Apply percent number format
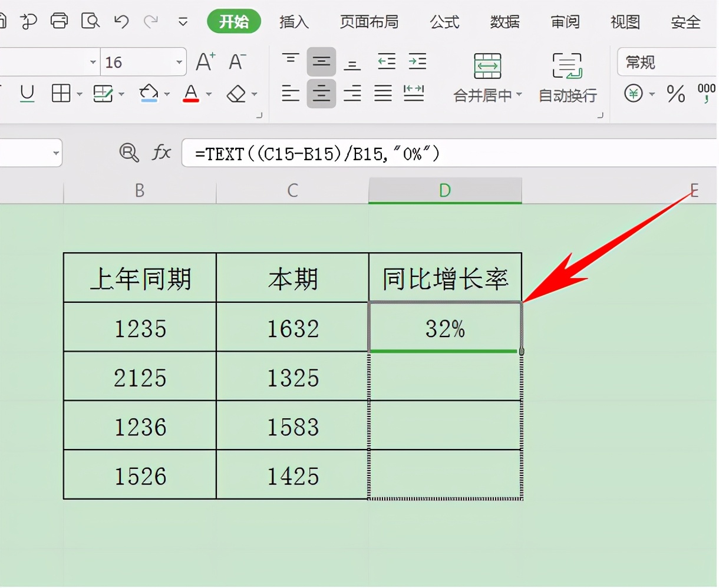This screenshot has height=588, width=719. click(675, 93)
